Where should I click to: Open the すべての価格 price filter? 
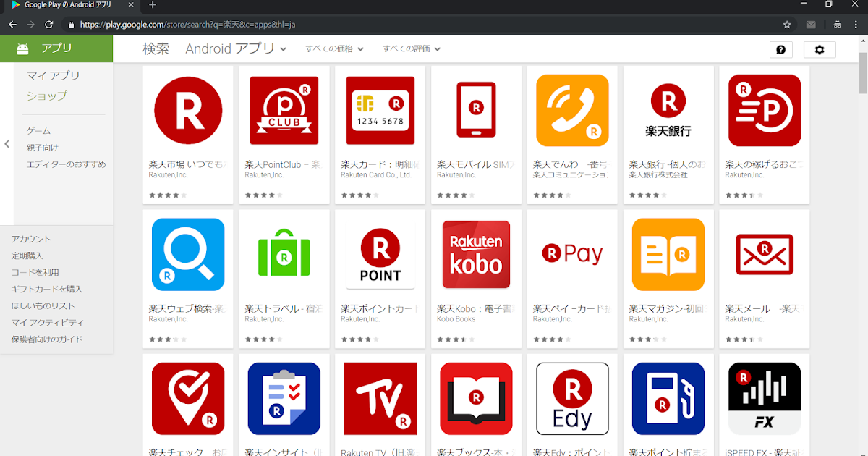[334, 49]
